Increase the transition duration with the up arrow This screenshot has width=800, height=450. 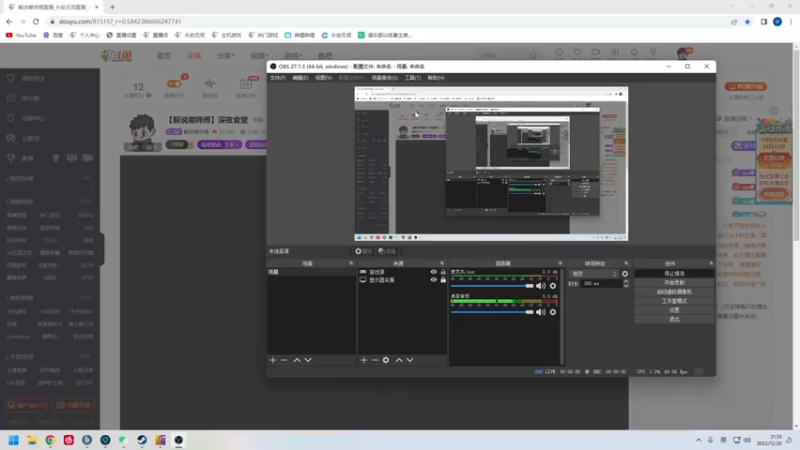pyautogui.click(x=626, y=281)
